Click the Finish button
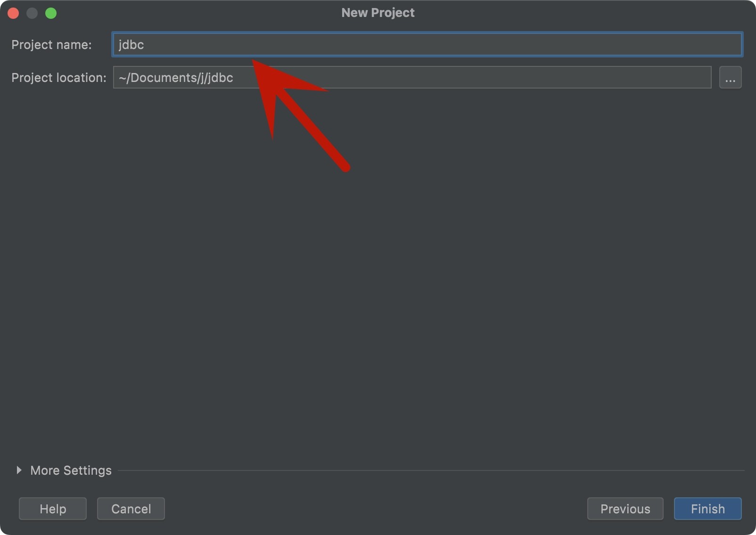The image size is (756, 535). [707, 509]
